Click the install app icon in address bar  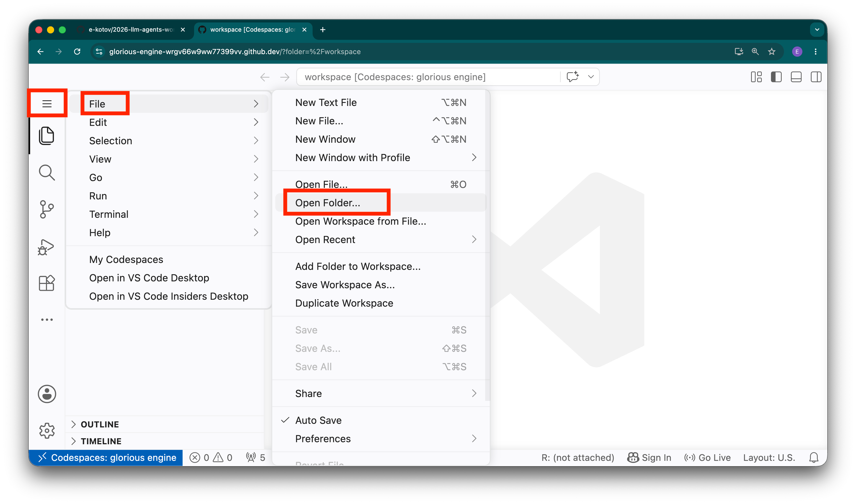(739, 52)
